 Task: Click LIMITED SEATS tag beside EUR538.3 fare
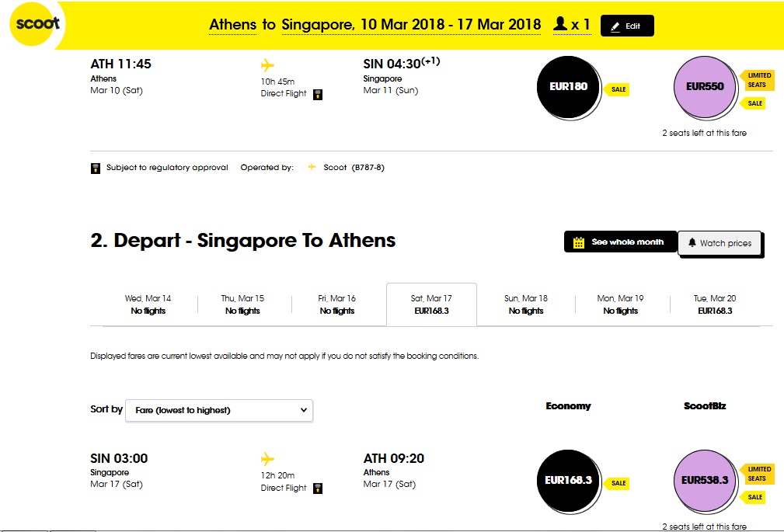(x=758, y=474)
